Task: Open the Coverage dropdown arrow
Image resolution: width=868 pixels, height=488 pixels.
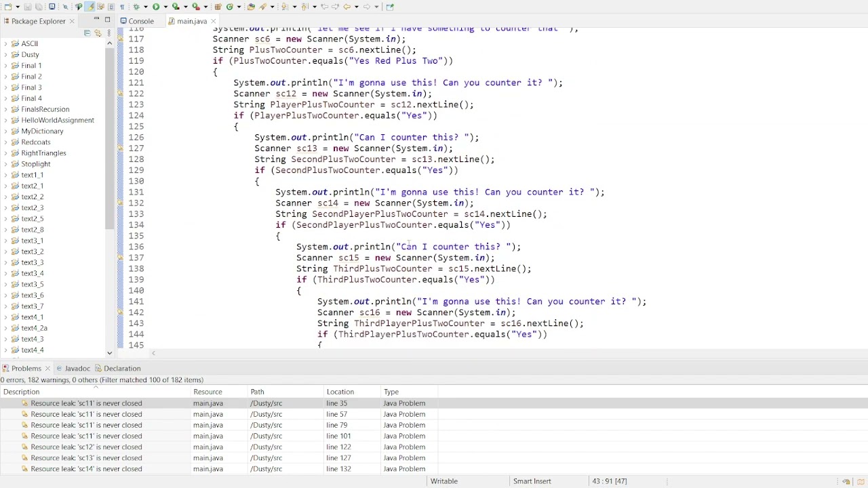Action: pos(185,7)
